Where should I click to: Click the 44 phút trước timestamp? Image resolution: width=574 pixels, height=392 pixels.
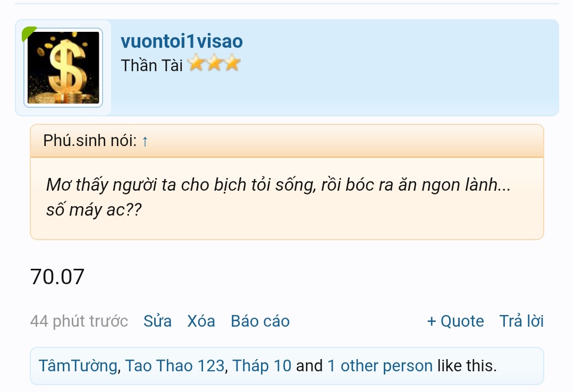(x=79, y=321)
